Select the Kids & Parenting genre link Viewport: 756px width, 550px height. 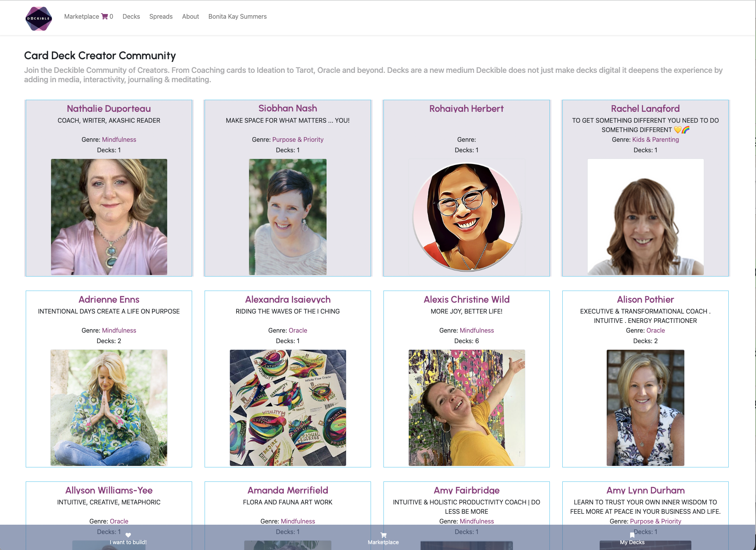pyautogui.click(x=655, y=139)
